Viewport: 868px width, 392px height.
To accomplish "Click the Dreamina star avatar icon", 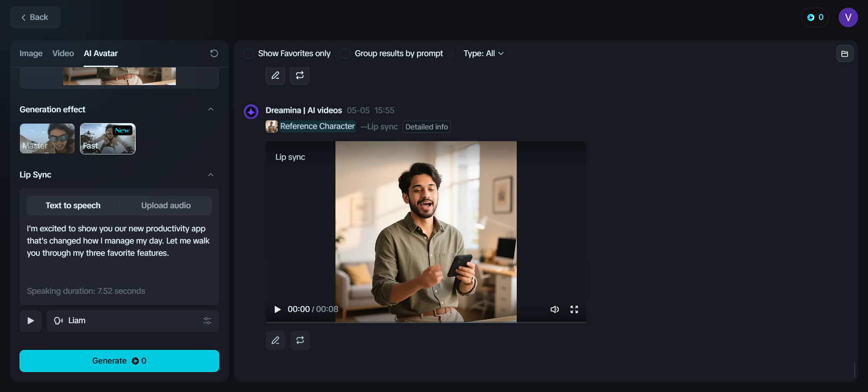I will tap(251, 111).
